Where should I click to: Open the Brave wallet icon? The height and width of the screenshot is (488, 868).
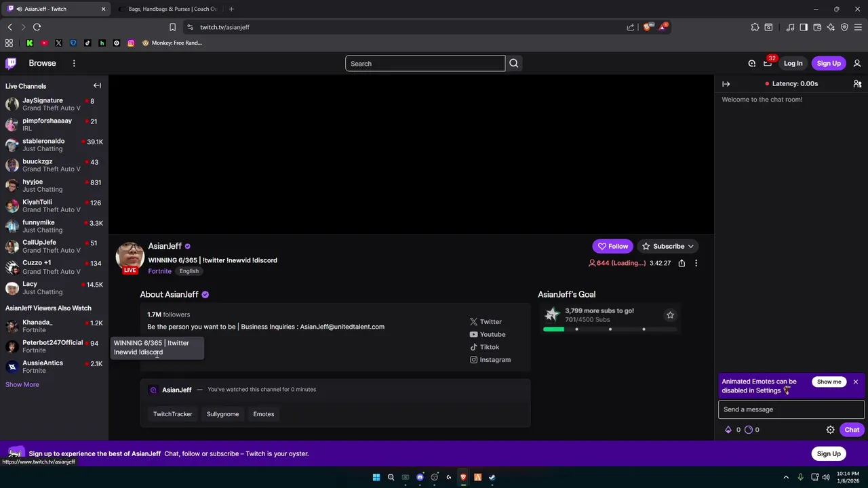point(817,27)
